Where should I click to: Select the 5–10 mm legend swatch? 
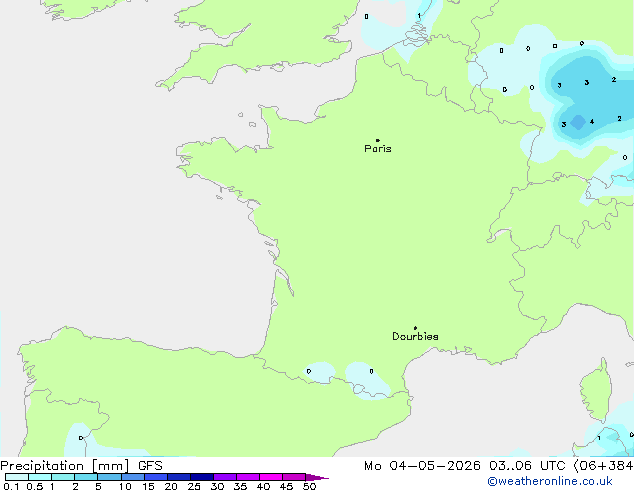(x=109, y=477)
